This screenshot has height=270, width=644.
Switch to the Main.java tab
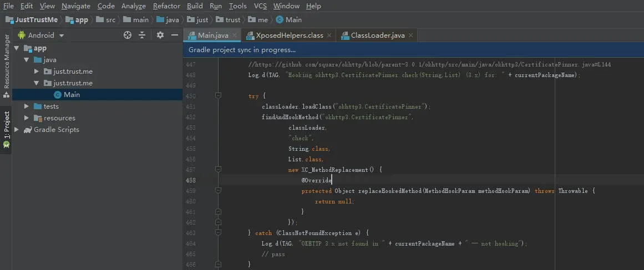[x=213, y=35]
